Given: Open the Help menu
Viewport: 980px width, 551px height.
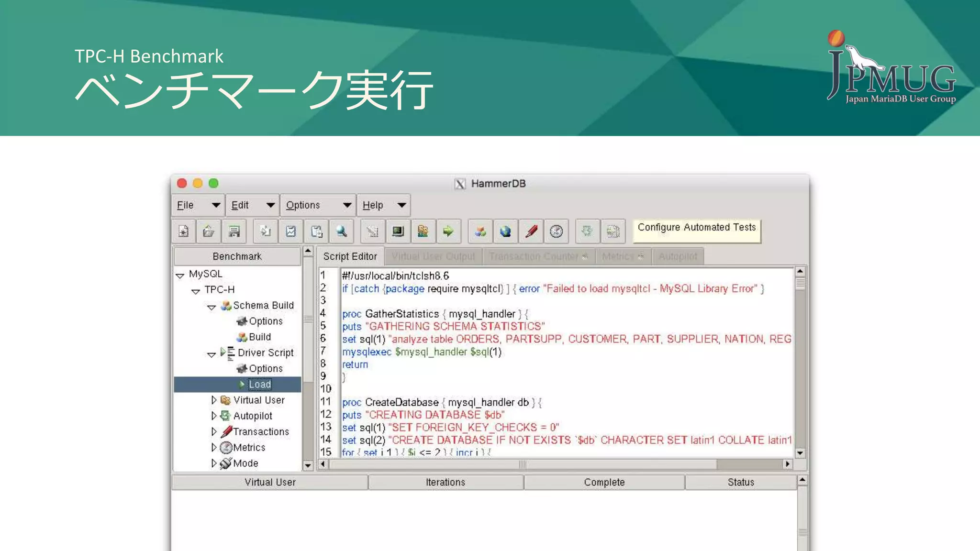Looking at the screenshot, I should 384,205.
